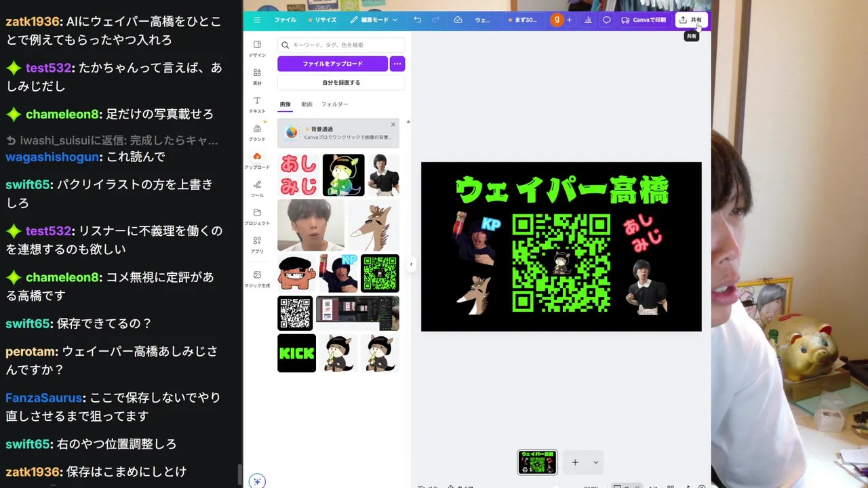
Task: Click the Canvaで印刷 button
Action: 644,20
